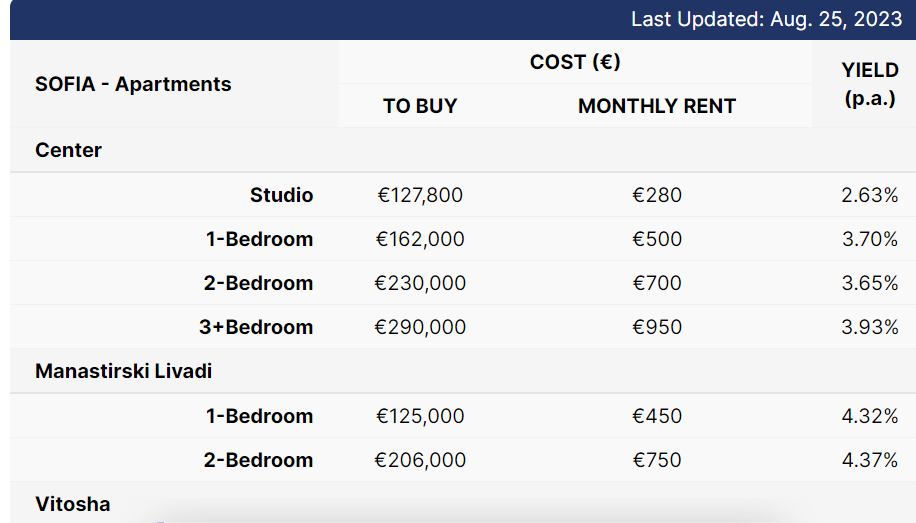916x523 pixels.
Task: Click the SOFIA - Apartments table header
Action: point(133,84)
